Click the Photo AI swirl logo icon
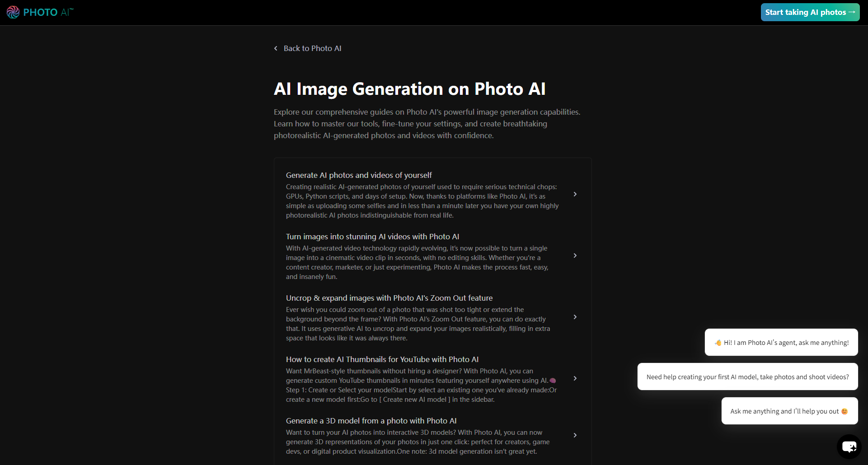868x465 pixels. tap(13, 12)
